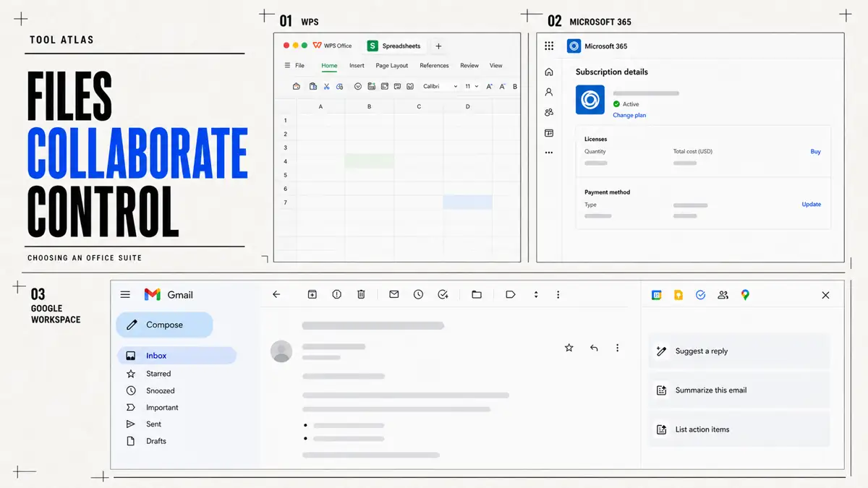Image resolution: width=868 pixels, height=488 pixels.
Task: Apply a label with the label icon
Action: coord(511,294)
